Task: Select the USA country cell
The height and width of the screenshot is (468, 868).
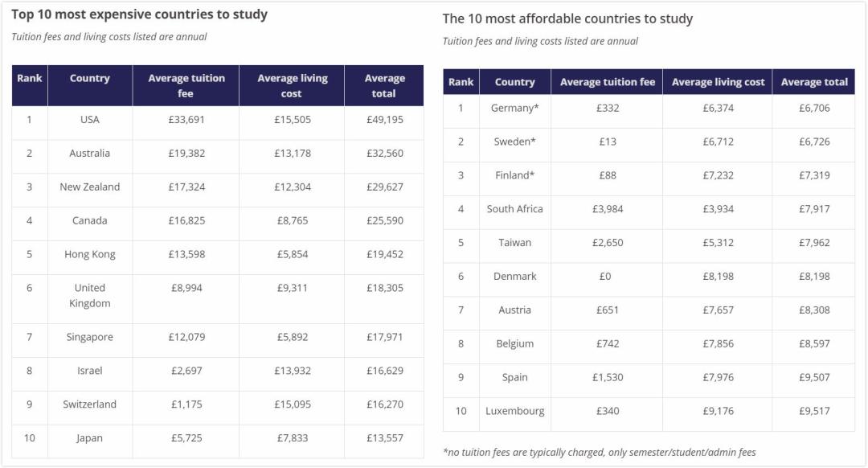Action: tap(90, 120)
